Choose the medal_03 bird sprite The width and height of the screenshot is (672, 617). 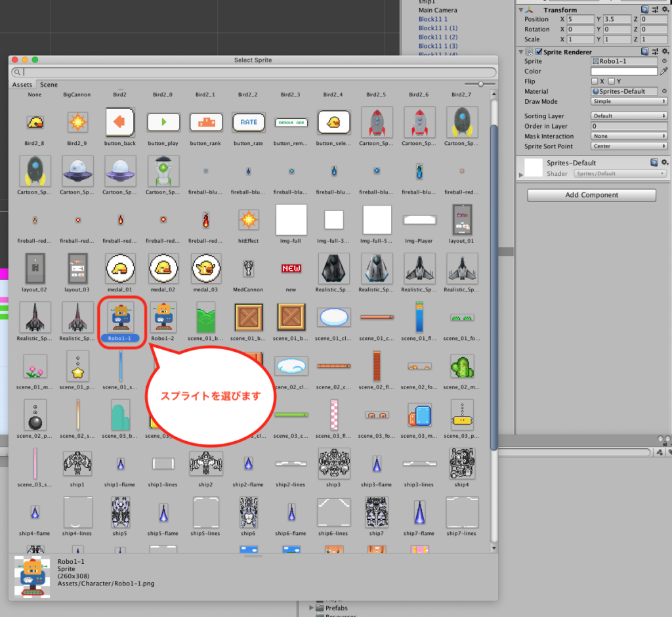(x=205, y=268)
